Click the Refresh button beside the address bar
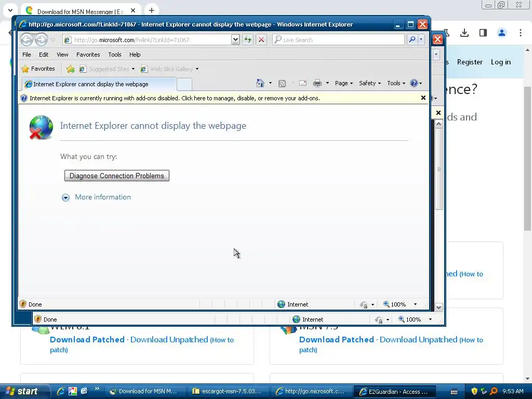 click(x=248, y=39)
